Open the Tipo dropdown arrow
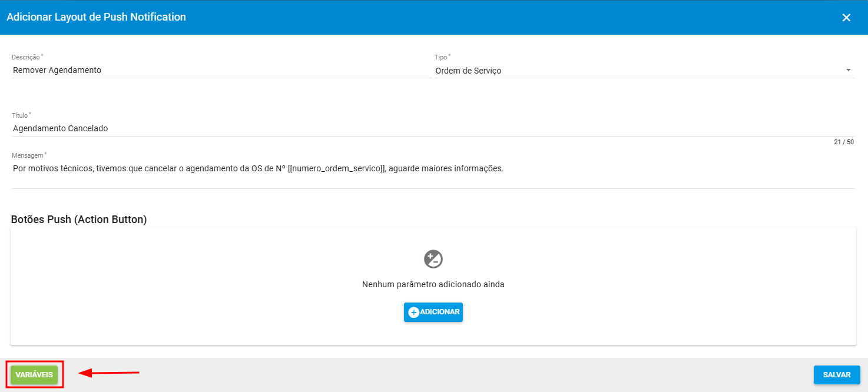 [x=849, y=70]
